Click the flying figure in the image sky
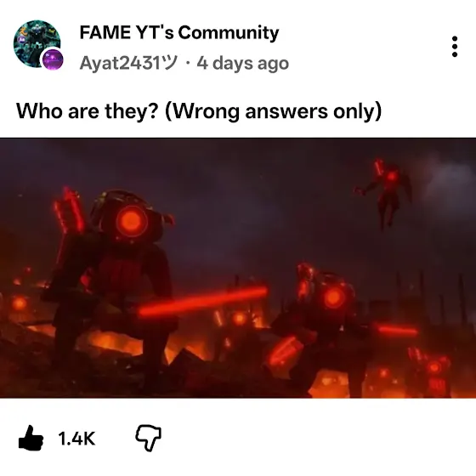Viewport: 476px width, 476px height. (x=386, y=192)
